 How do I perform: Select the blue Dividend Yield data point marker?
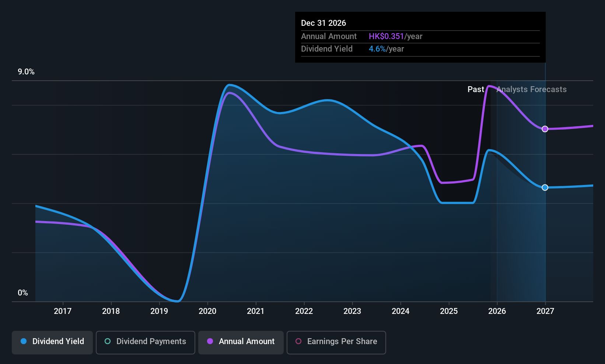coord(545,187)
